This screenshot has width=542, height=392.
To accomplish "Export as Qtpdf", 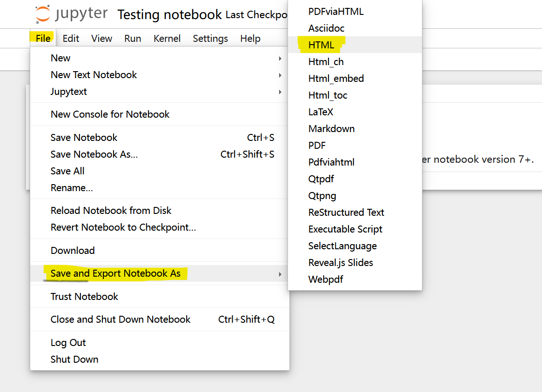I will coord(355,179).
